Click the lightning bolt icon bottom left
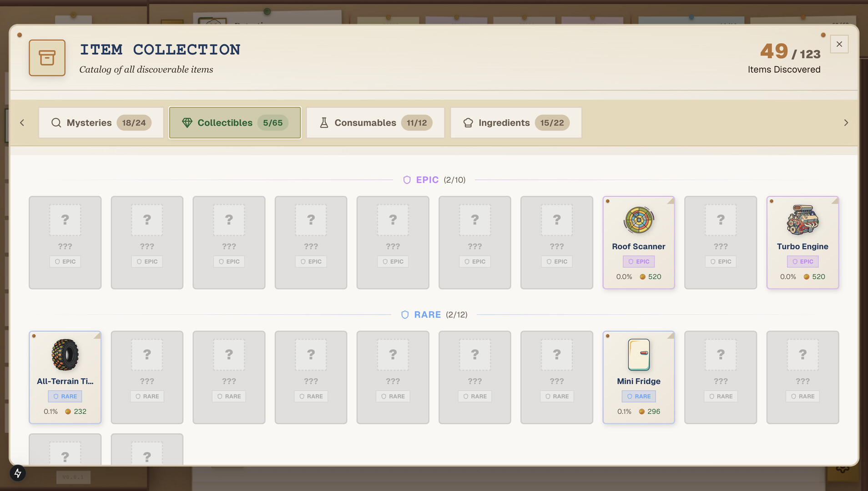 [x=17, y=473]
